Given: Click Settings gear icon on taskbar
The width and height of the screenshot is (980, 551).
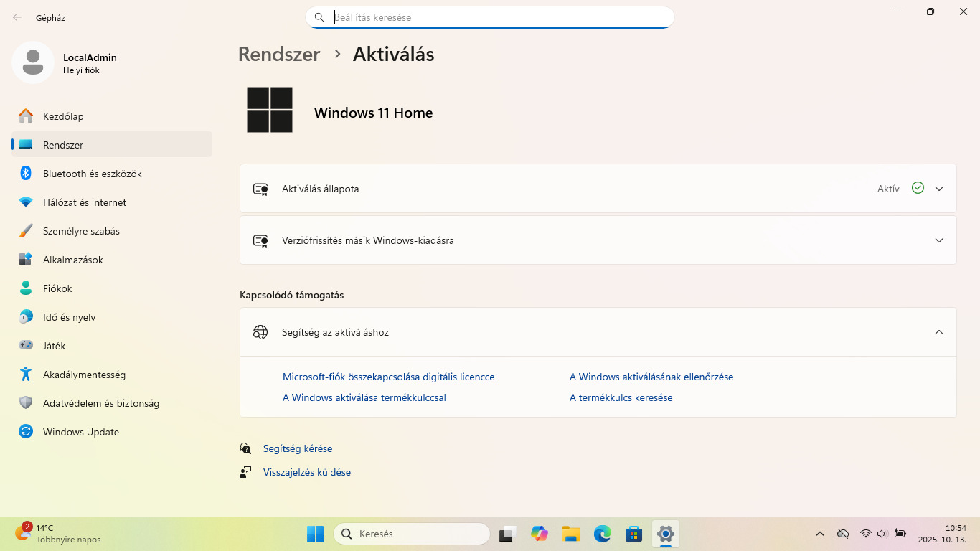Looking at the screenshot, I should coord(666,534).
